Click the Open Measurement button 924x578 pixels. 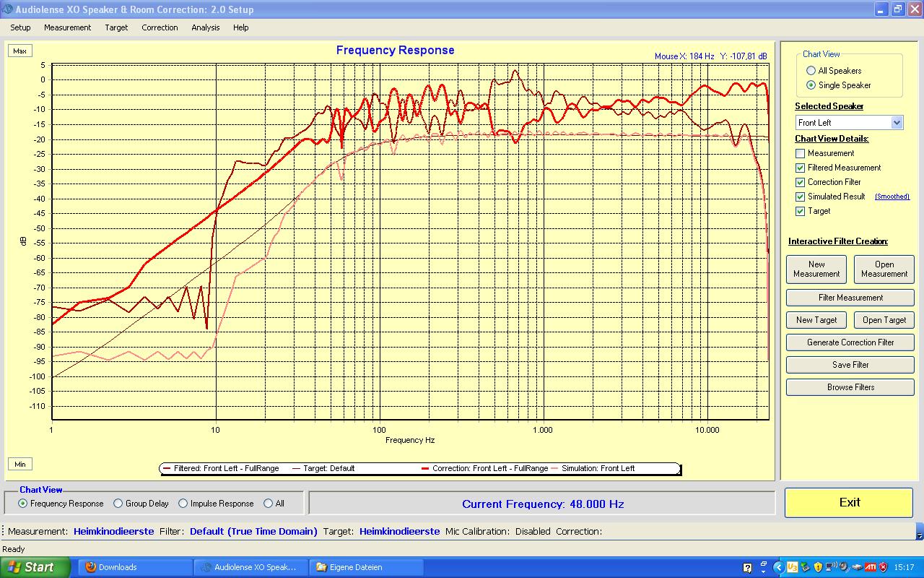884,269
